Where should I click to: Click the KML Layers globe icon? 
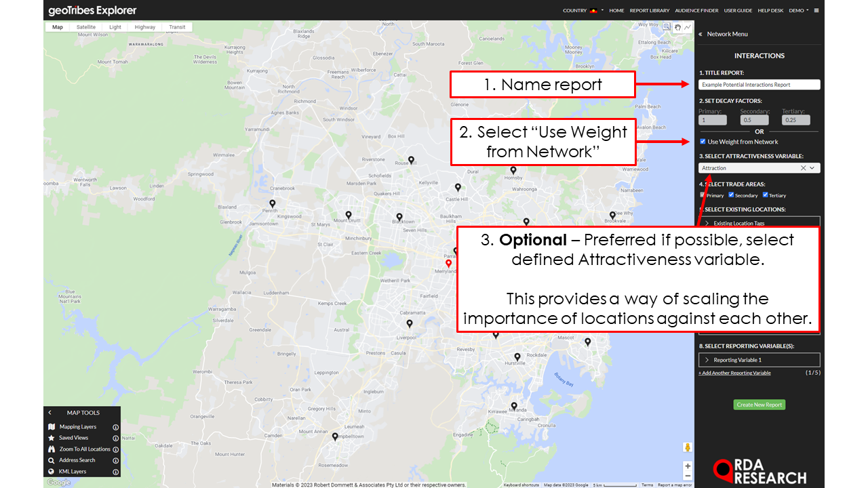coord(52,471)
